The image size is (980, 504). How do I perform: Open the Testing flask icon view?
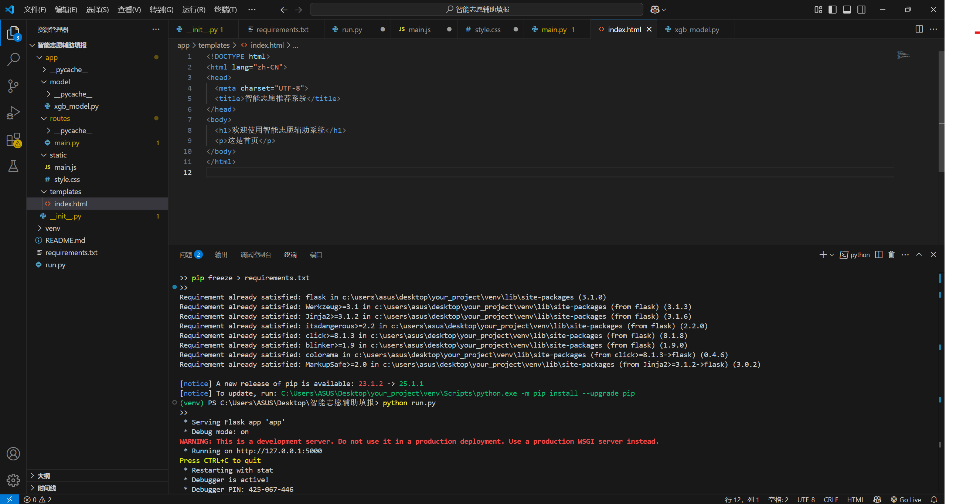pyautogui.click(x=13, y=166)
